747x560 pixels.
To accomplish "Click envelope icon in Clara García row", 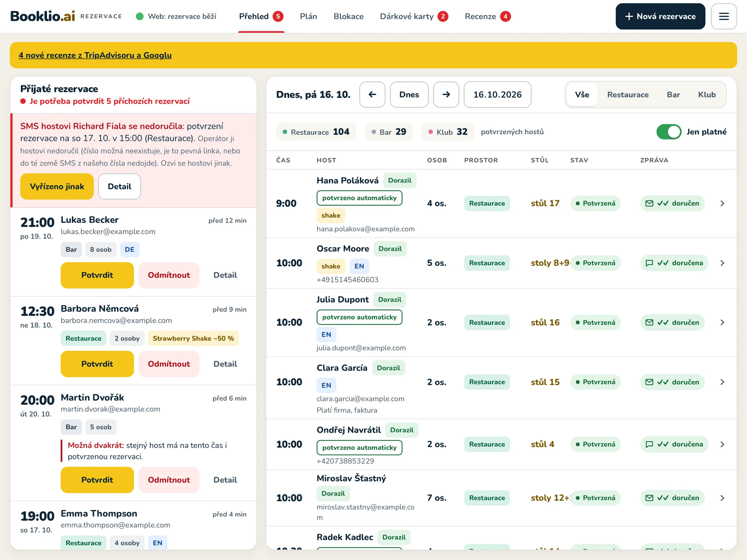I will (x=649, y=382).
